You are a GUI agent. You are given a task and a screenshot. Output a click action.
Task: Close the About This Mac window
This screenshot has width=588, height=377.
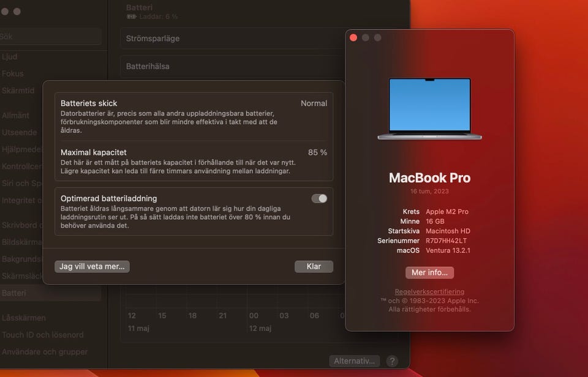click(353, 38)
